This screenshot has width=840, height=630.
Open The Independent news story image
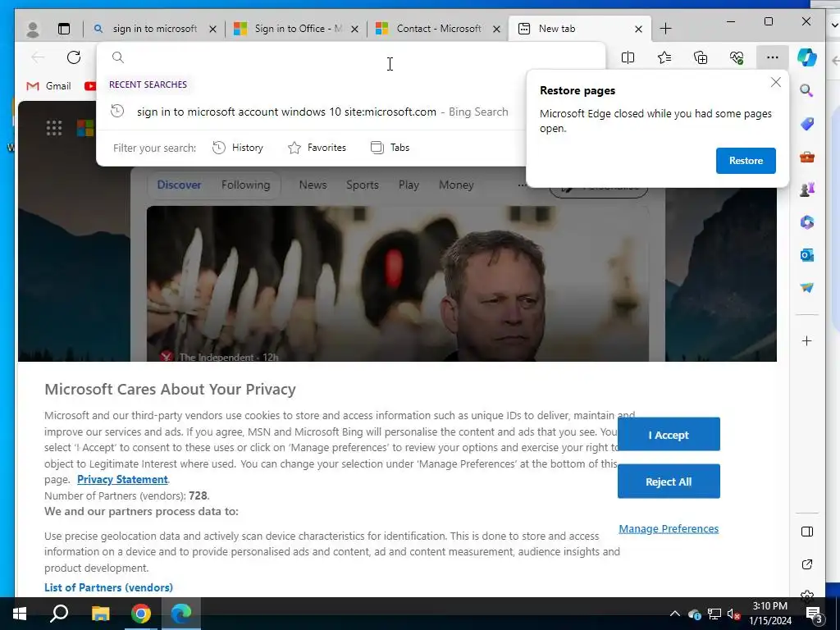[x=398, y=284]
